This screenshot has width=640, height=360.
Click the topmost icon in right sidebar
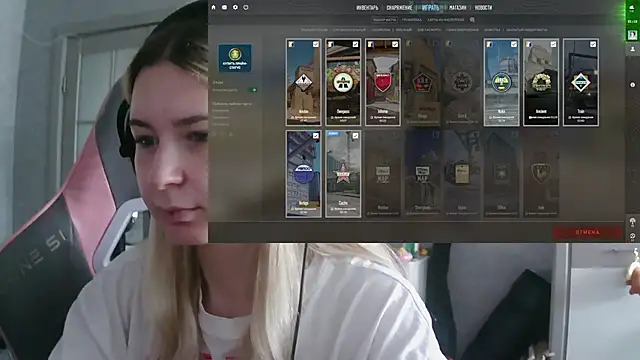pyautogui.click(x=632, y=7)
